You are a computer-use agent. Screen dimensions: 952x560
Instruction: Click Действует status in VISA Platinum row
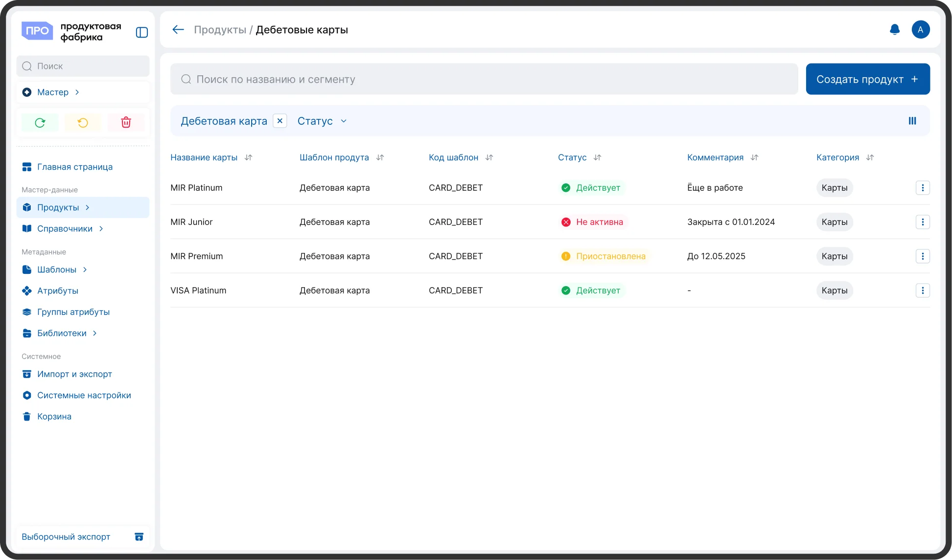click(x=591, y=291)
